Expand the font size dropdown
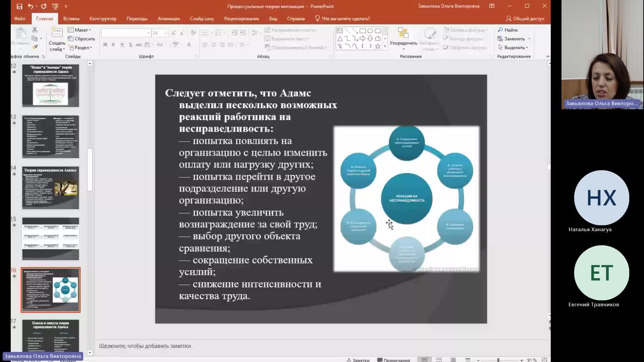644x362 pixels. [166, 33]
